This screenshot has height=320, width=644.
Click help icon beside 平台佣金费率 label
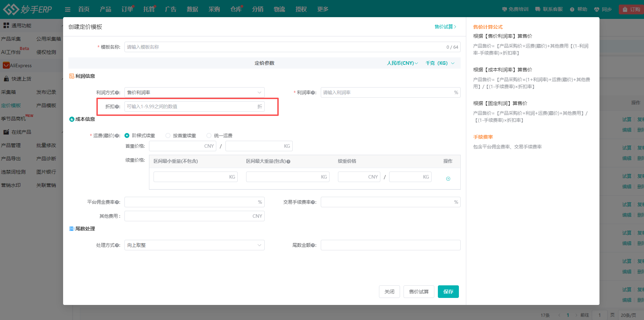pos(117,202)
